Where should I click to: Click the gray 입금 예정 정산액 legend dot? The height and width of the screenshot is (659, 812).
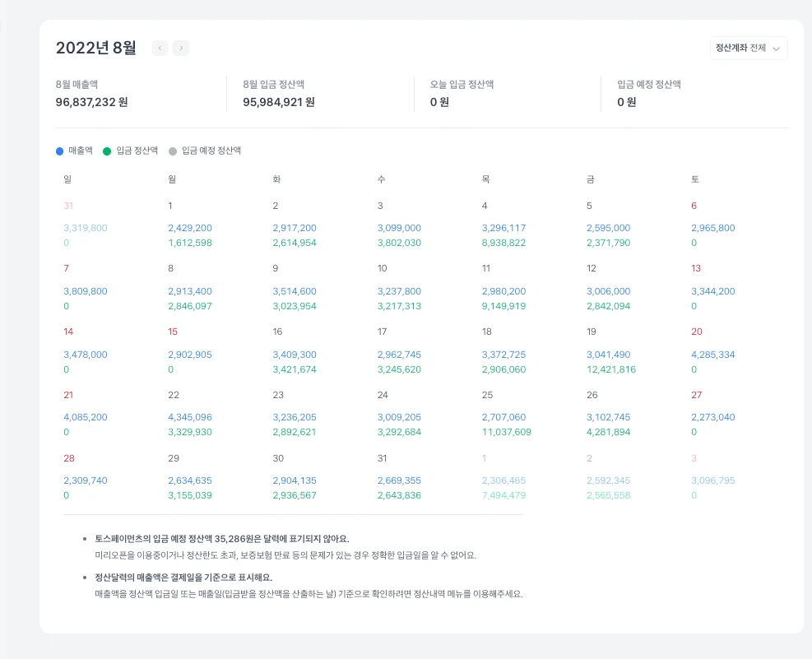tap(173, 151)
